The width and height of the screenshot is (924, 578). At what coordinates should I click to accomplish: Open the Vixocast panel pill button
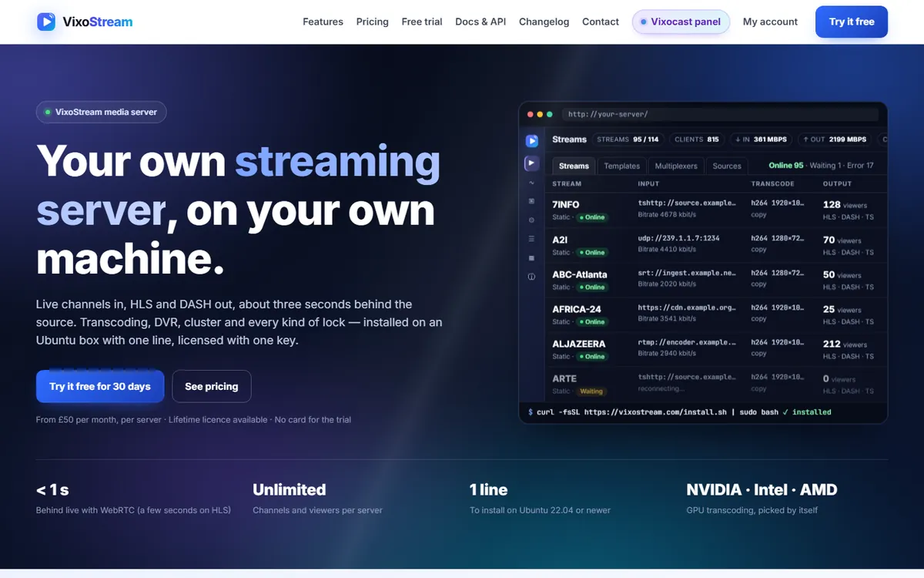coord(681,22)
